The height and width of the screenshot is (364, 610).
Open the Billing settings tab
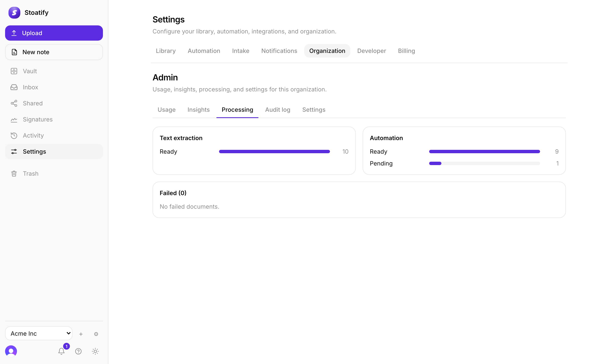click(x=406, y=51)
